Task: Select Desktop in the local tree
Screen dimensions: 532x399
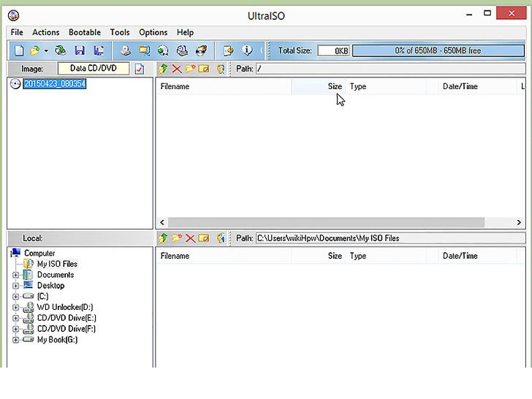Action: tap(50, 285)
